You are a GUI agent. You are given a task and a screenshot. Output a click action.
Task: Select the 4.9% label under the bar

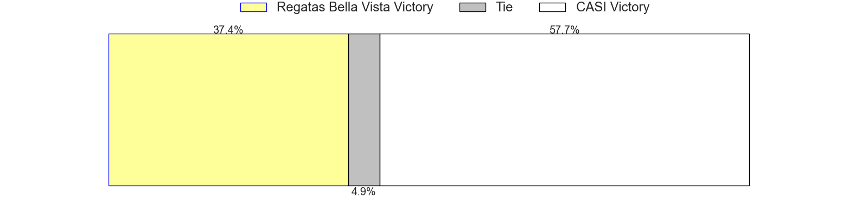pyautogui.click(x=363, y=192)
